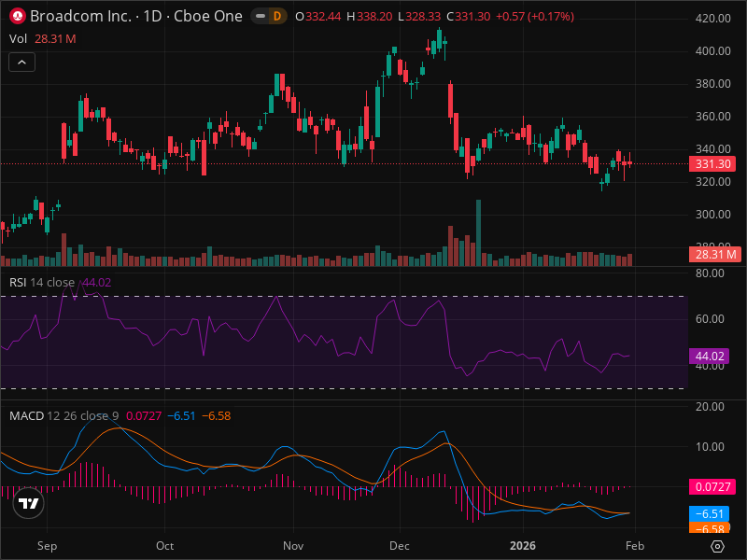Click the open value O332.44

pyautogui.click(x=318, y=17)
